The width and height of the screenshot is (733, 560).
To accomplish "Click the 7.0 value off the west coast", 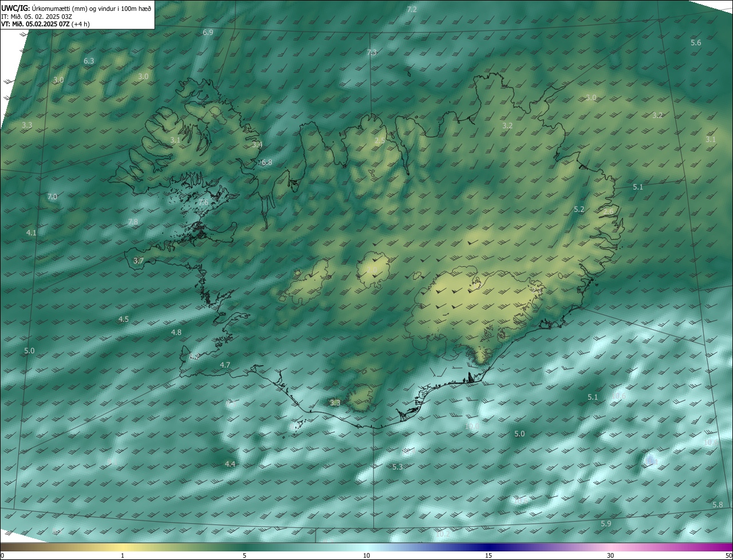I will point(52,197).
